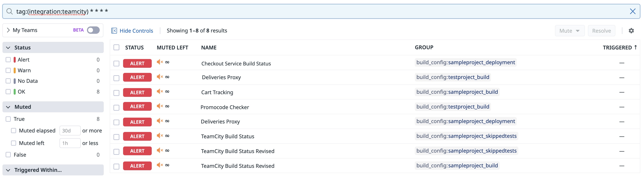Check the OK status filter checkbox
Viewport: 644px width, 179px height.
[8, 92]
